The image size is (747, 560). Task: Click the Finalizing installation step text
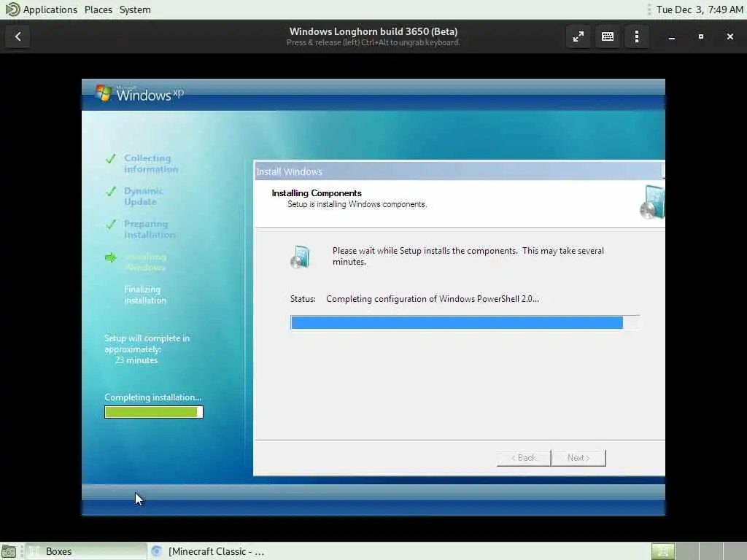pyautogui.click(x=145, y=295)
